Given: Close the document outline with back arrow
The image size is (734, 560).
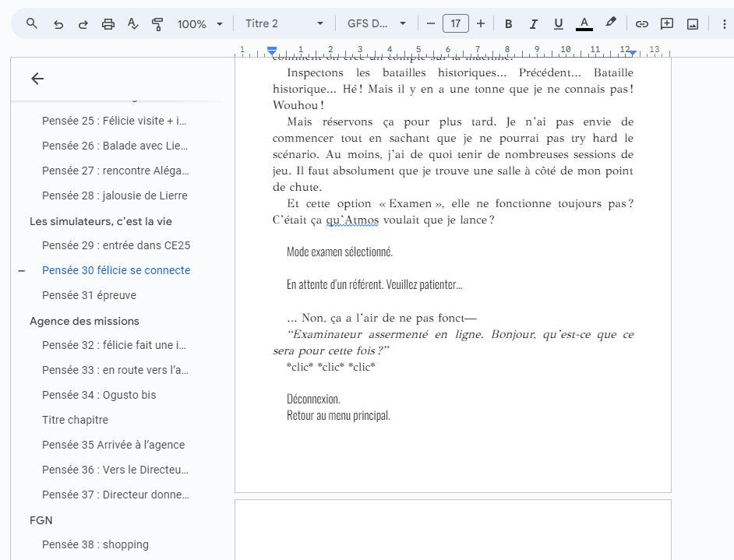Looking at the screenshot, I should tap(37, 79).
